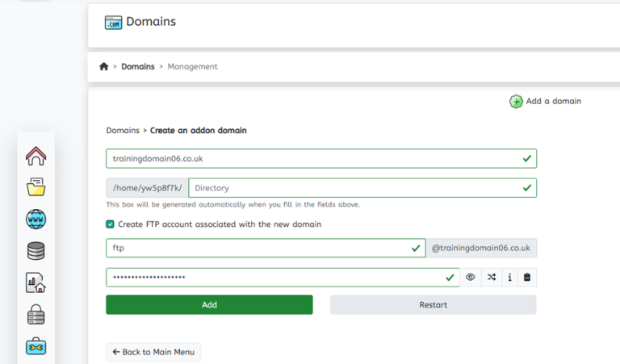Show password with the eye icon
This screenshot has width=620, height=364.
coord(471,277)
